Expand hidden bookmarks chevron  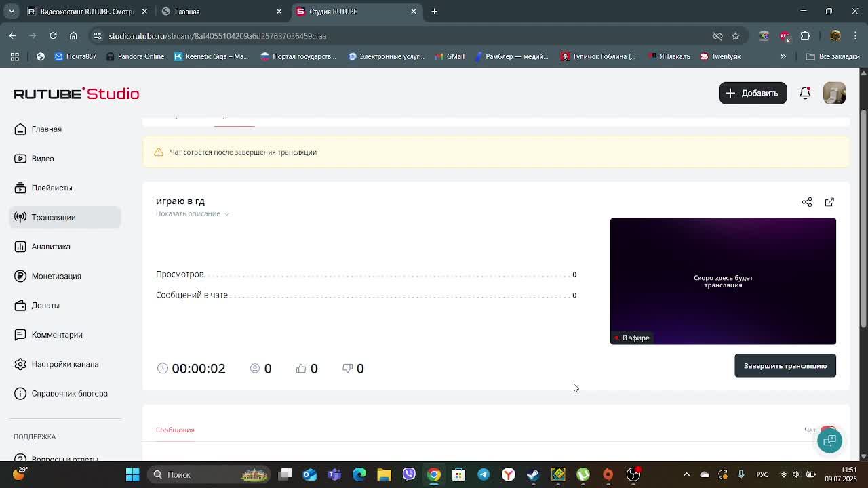pyautogui.click(x=783, y=56)
